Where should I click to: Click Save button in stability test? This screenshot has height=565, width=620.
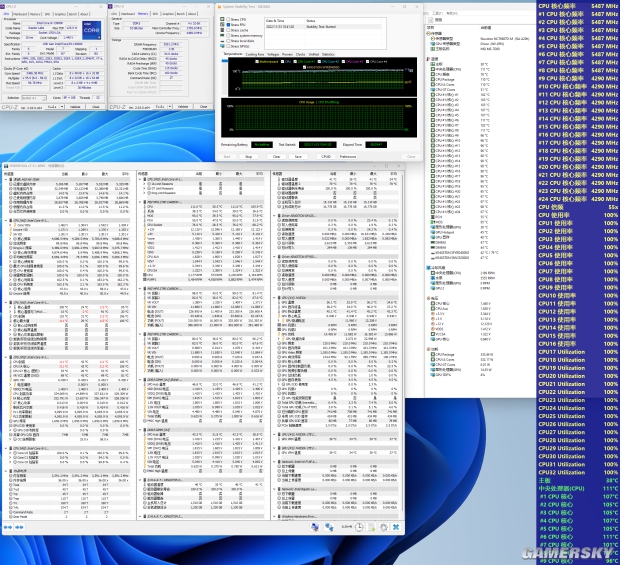tap(298, 157)
